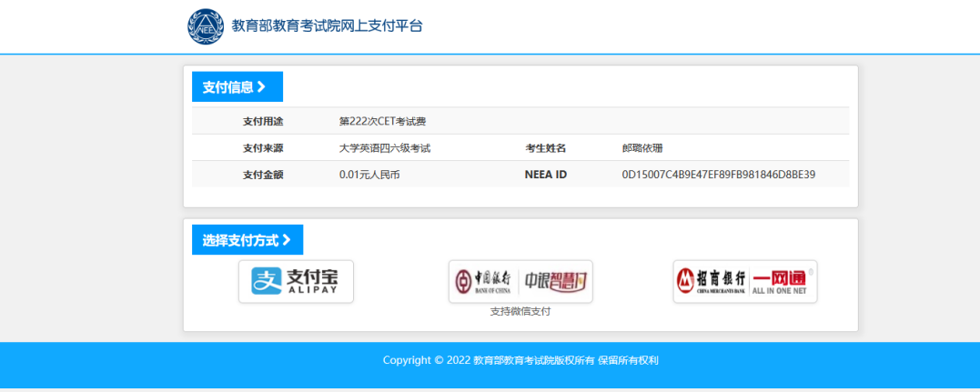Click the 选择支付方式 section header

tap(241, 240)
